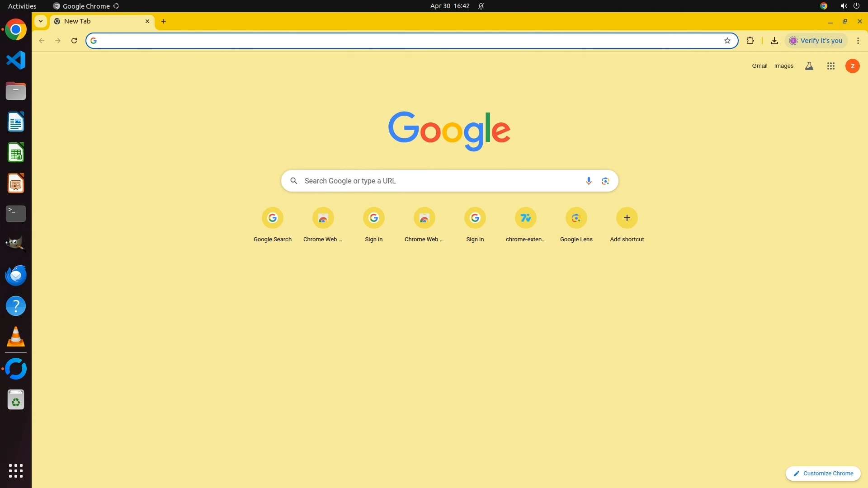Bookmark this tab with star icon
Screen dimensions: 868x488
(x=727, y=41)
